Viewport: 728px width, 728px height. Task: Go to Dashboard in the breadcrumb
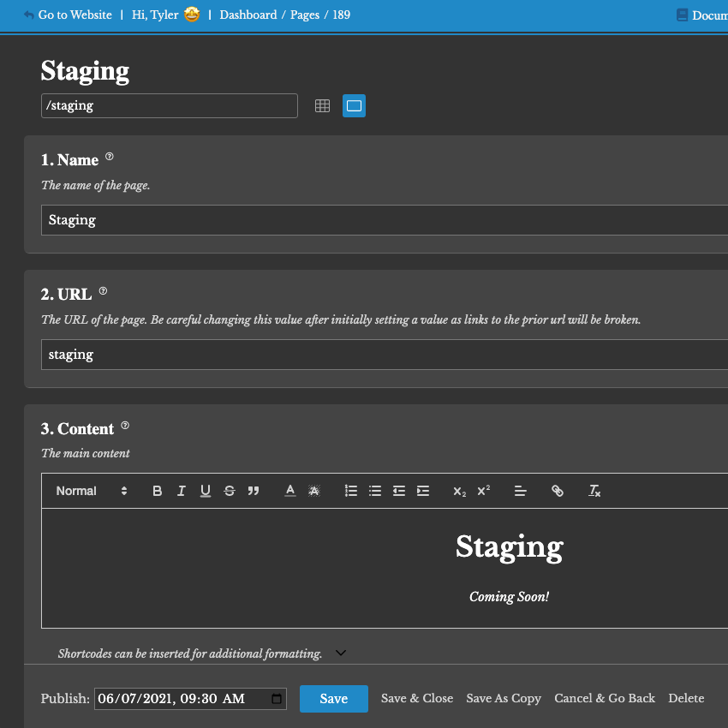tap(248, 15)
